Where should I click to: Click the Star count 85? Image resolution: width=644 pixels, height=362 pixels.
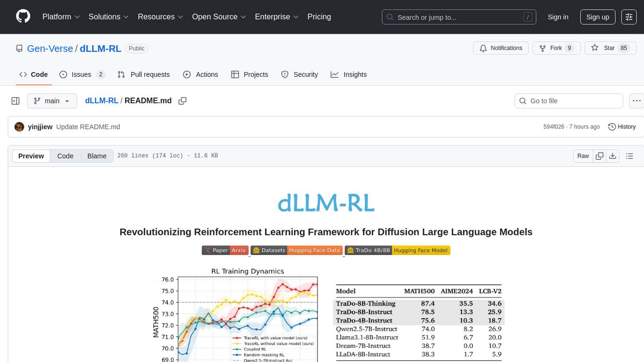click(x=624, y=48)
